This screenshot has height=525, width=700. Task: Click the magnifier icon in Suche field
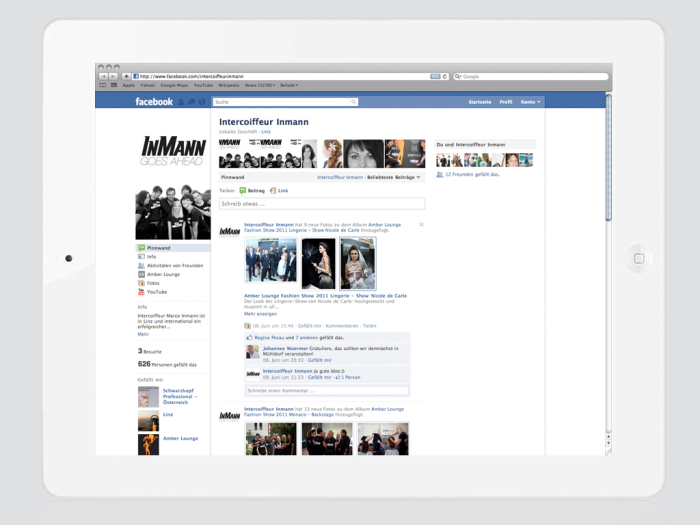pos(353,102)
